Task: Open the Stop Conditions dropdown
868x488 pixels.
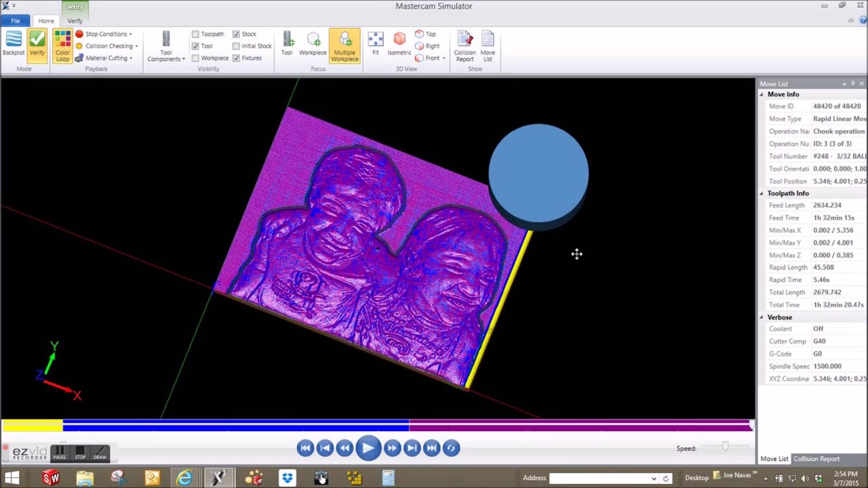Action: [x=104, y=34]
